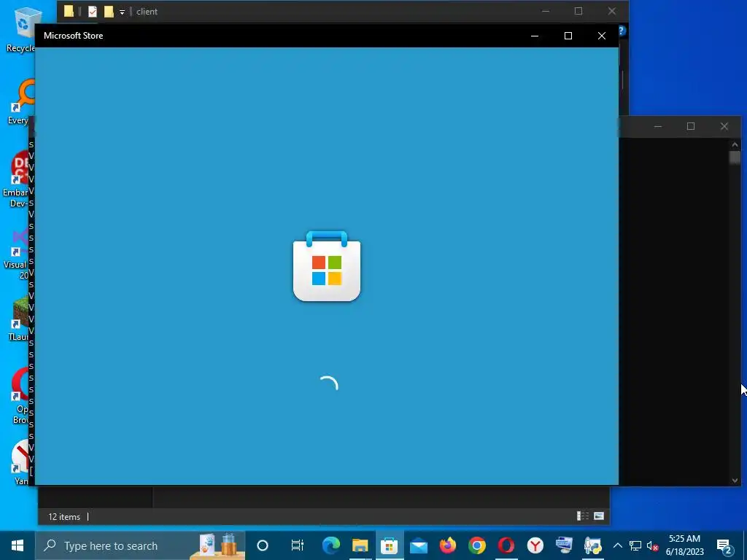Switch to File Explorer on the taskbar

360,545
